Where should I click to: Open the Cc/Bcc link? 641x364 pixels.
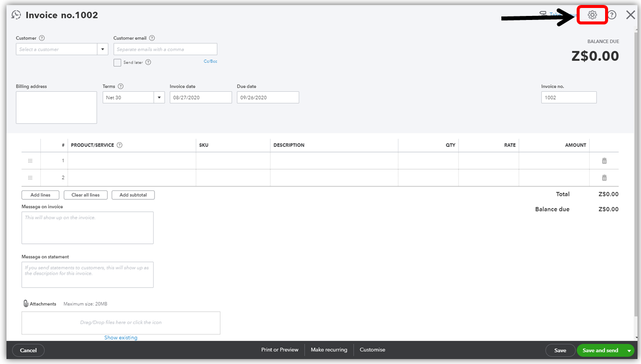point(210,61)
